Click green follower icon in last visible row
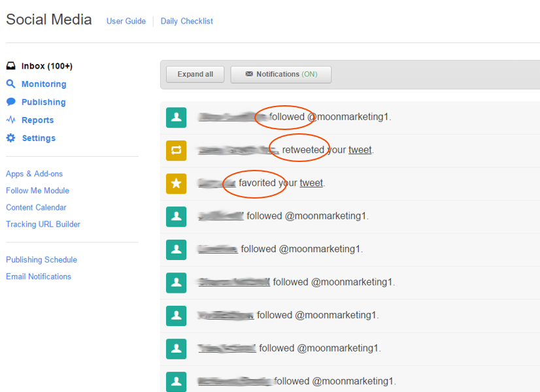Image resolution: width=540 pixels, height=392 pixels. (177, 382)
